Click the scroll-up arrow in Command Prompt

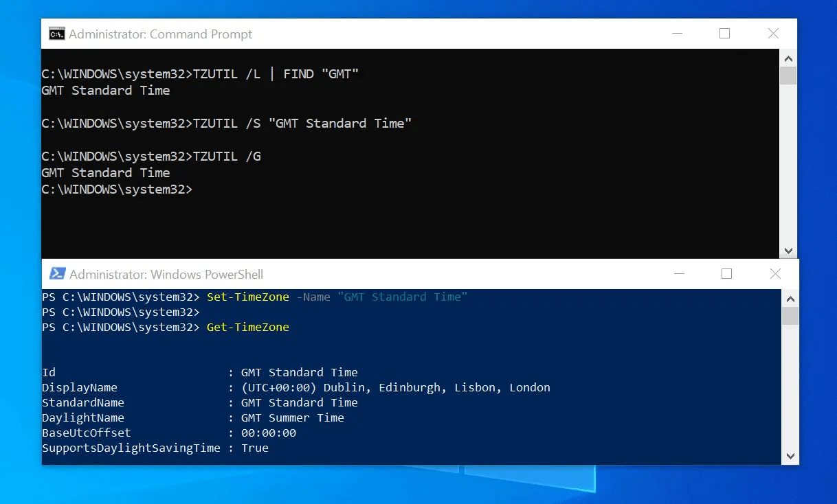pos(788,58)
